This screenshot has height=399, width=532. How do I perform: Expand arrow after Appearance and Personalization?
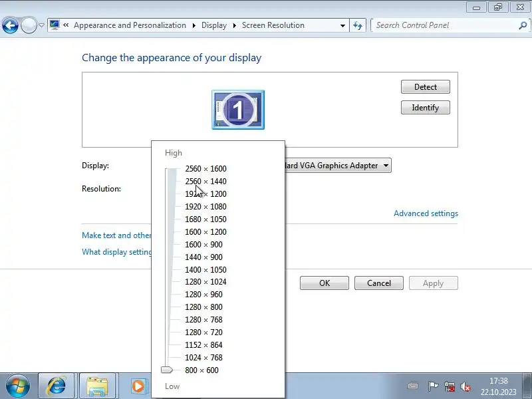194,25
